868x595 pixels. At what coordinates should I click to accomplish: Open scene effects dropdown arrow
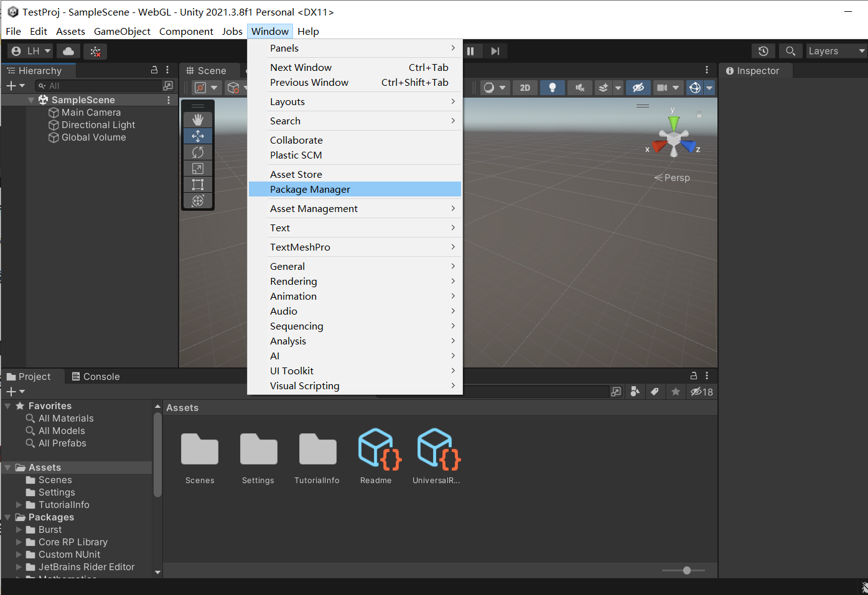[618, 88]
